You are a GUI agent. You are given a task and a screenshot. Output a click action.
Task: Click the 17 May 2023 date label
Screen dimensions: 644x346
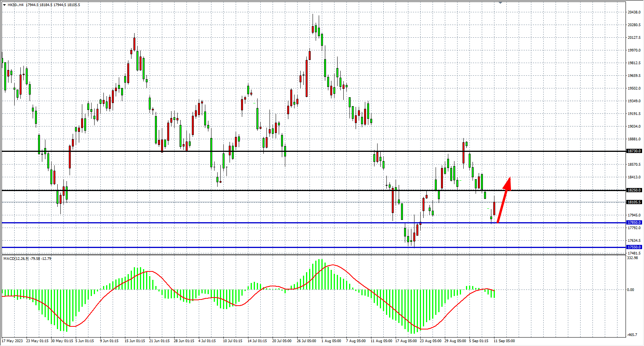pos(12,341)
